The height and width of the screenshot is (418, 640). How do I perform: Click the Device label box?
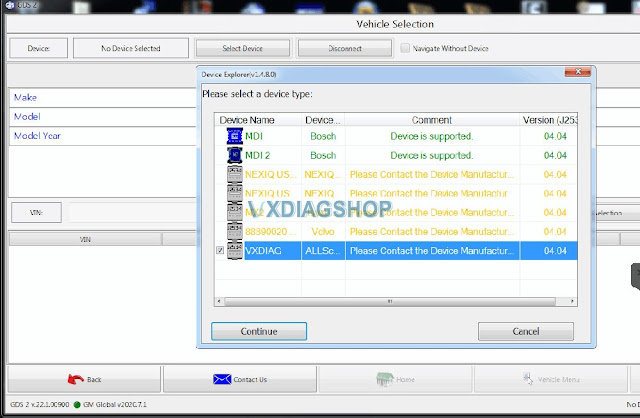tap(38, 48)
